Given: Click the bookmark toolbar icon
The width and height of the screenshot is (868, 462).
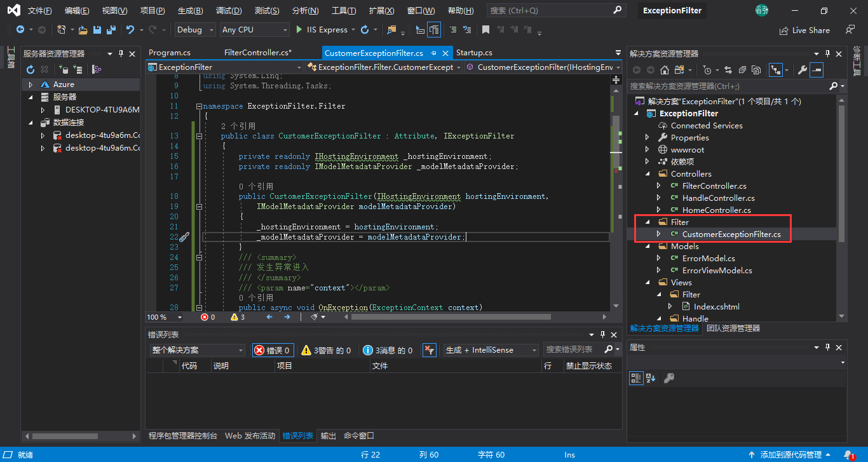Looking at the screenshot, I should 485,30.
